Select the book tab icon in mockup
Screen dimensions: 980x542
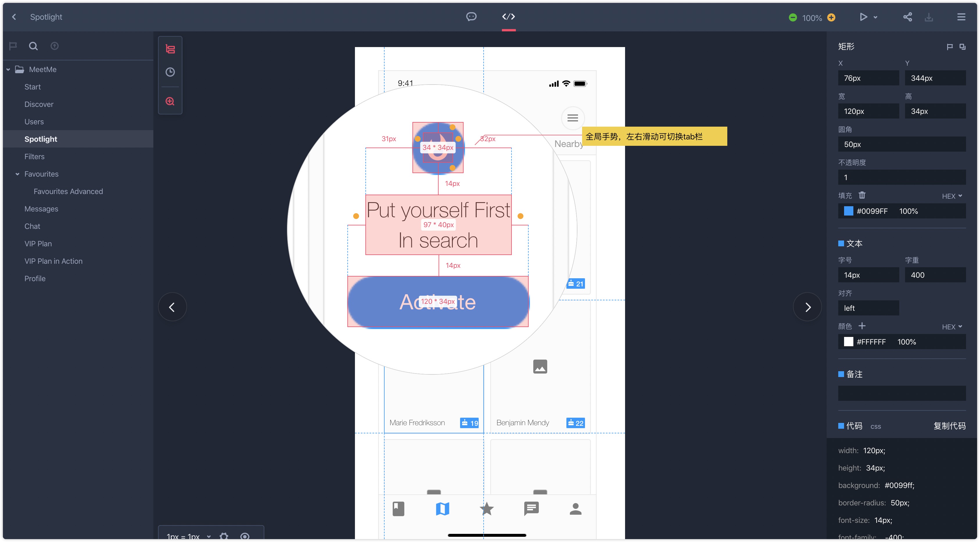(398, 509)
